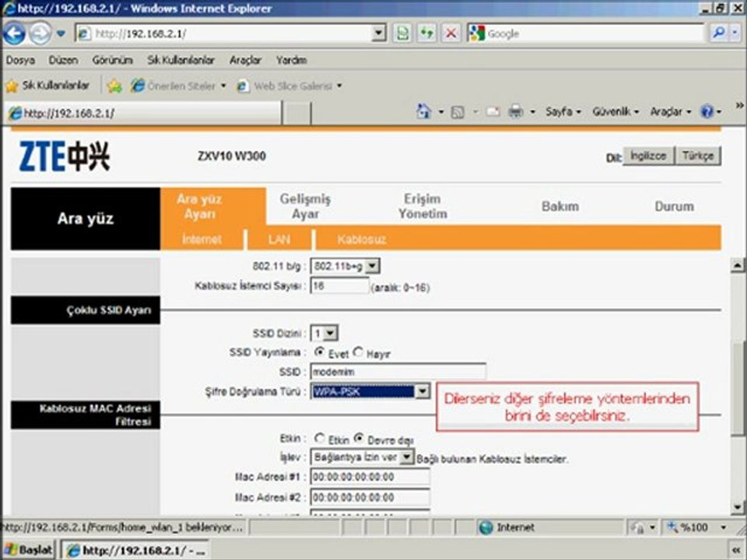Open the Görünüm menu

tap(112, 60)
